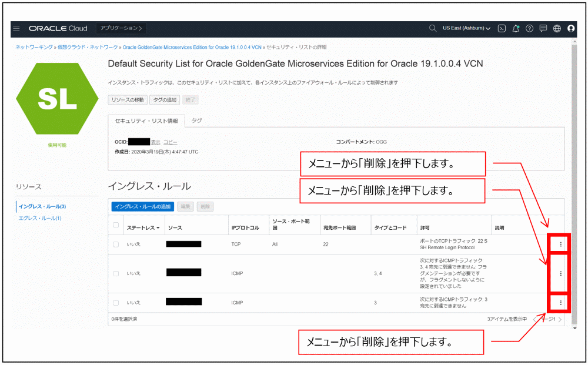Screen dimensions: 588x365
Task: Click the ソース column header
Action: click(x=175, y=228)
